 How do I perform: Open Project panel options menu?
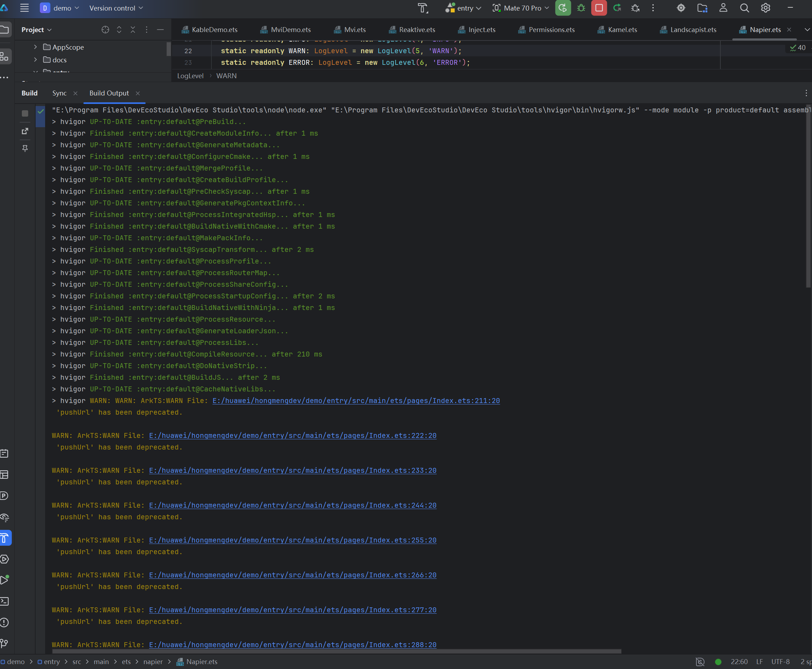coord(147,30)
